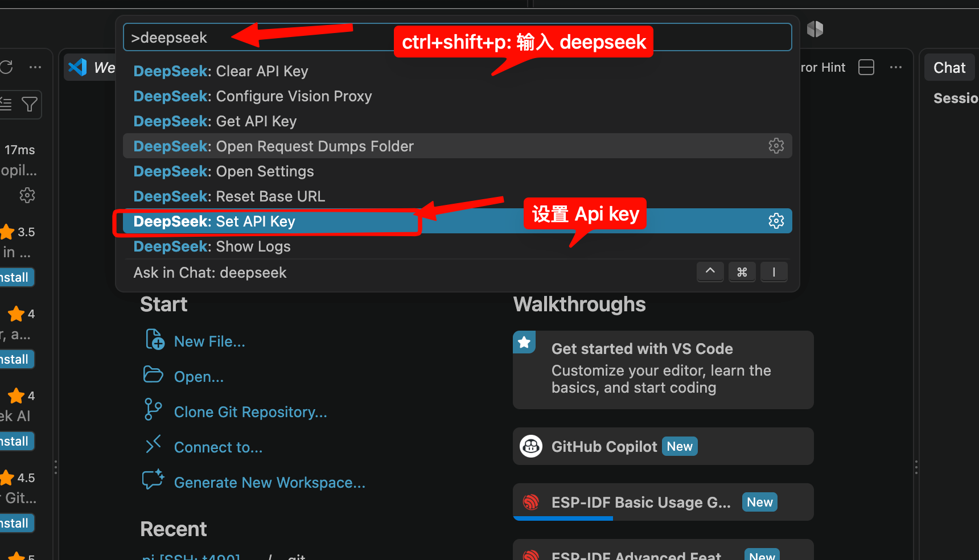
Task: Run DeepSeek: Clear API Key command
Action: tap(458, 71)
